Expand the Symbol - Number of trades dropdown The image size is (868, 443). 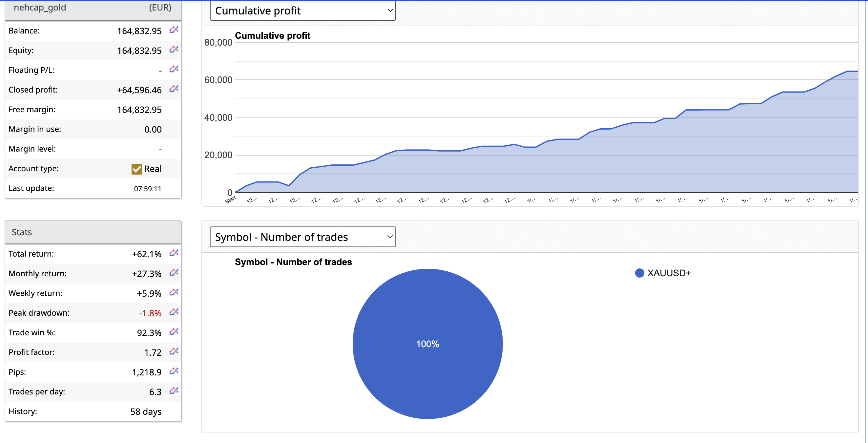pyautogui.click(x=302, y=237)
